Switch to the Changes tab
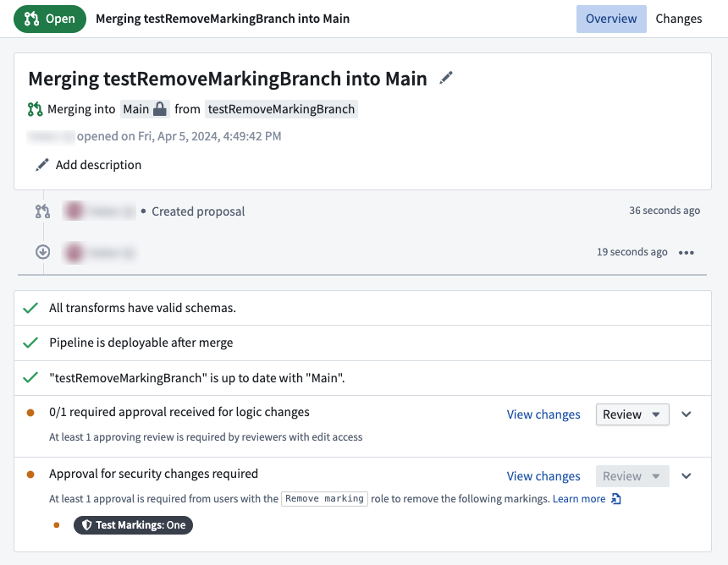This screenshot has width=728, height=565. pyautogui.click(x=678, y=19)
